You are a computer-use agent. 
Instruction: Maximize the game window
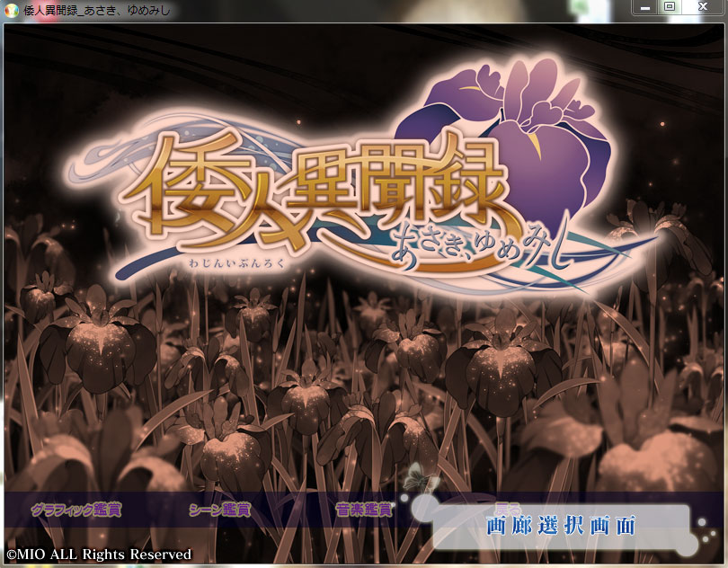pos(669,7)
